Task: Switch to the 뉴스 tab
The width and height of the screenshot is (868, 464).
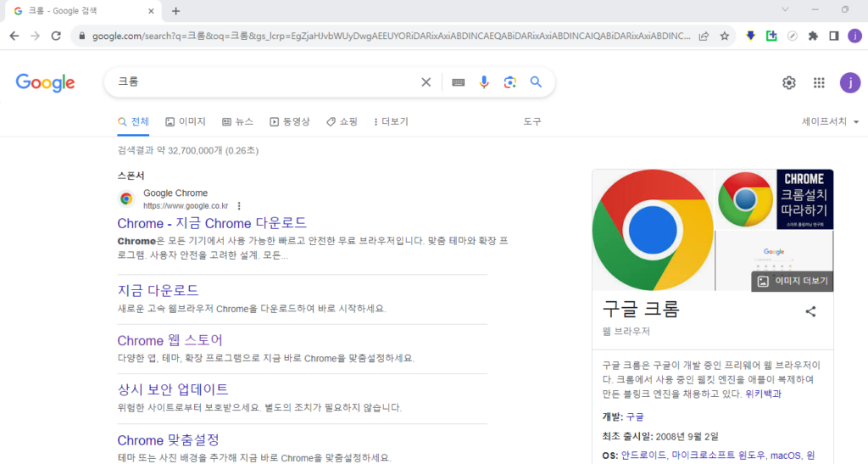Action: [237, 122]
